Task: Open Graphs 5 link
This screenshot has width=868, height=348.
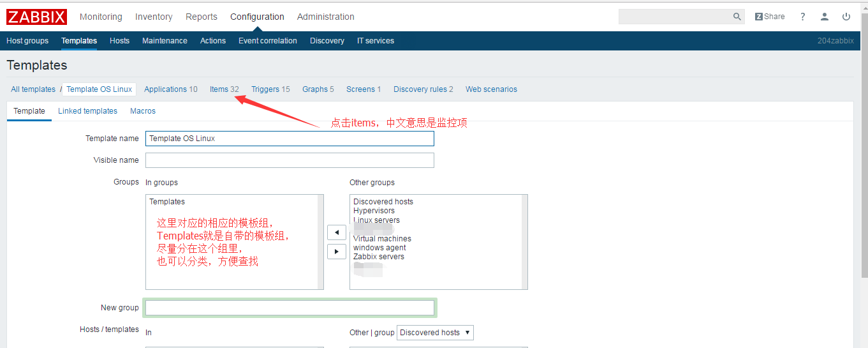Action: coord(318,89)
